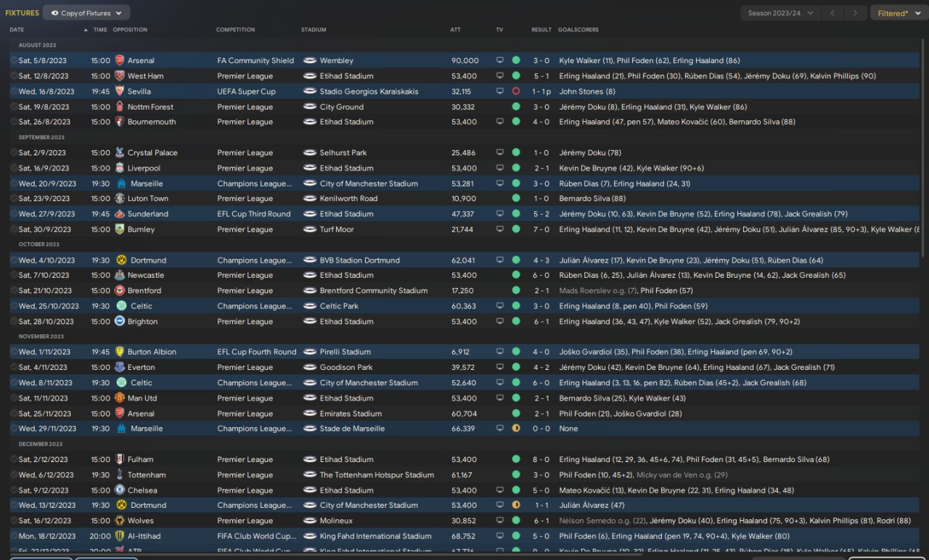Sort fixtures by the Date column header
The width and height of the screenshot is (929, 560).
coord(17,30)
